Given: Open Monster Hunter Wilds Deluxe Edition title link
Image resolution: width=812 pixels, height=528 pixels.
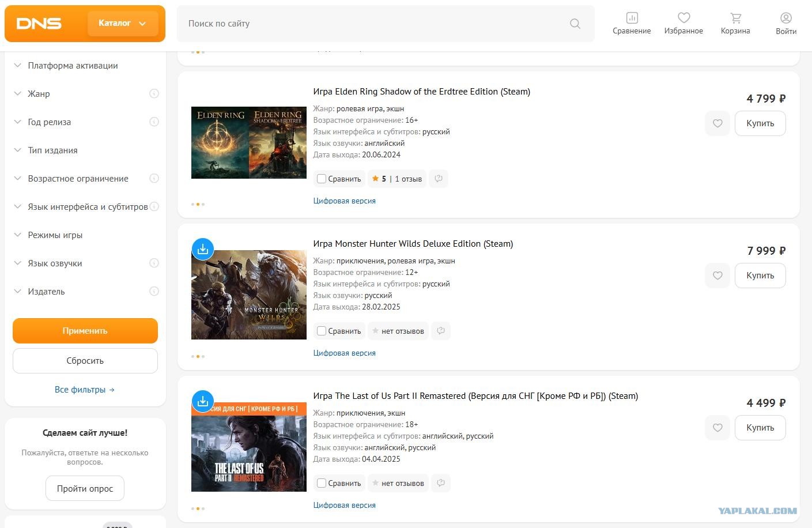Looking at the screenshot, I should pos(413,244).
